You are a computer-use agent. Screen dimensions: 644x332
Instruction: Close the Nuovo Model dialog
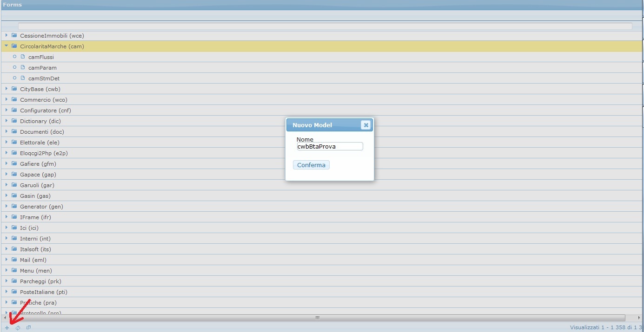366,125
